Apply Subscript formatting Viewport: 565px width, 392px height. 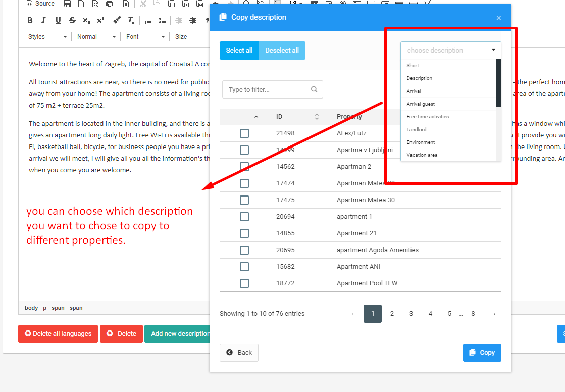pos(86,20)
